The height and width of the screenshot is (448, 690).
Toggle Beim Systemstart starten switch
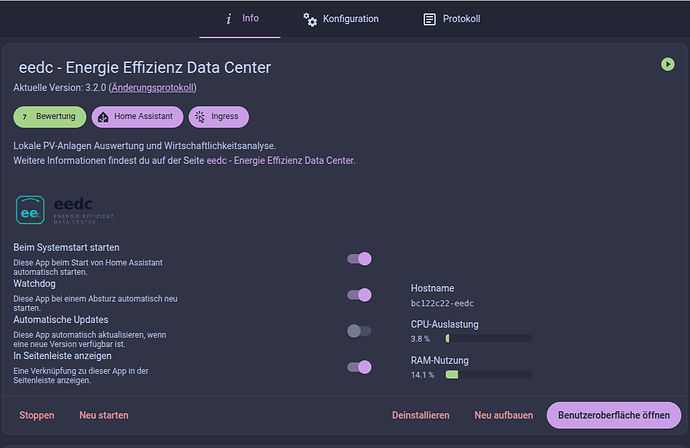[359, 259]
